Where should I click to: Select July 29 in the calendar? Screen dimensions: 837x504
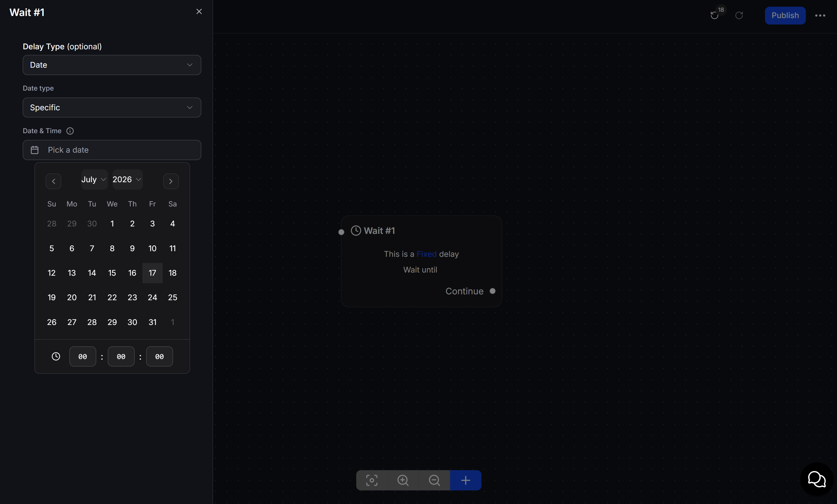112,322
